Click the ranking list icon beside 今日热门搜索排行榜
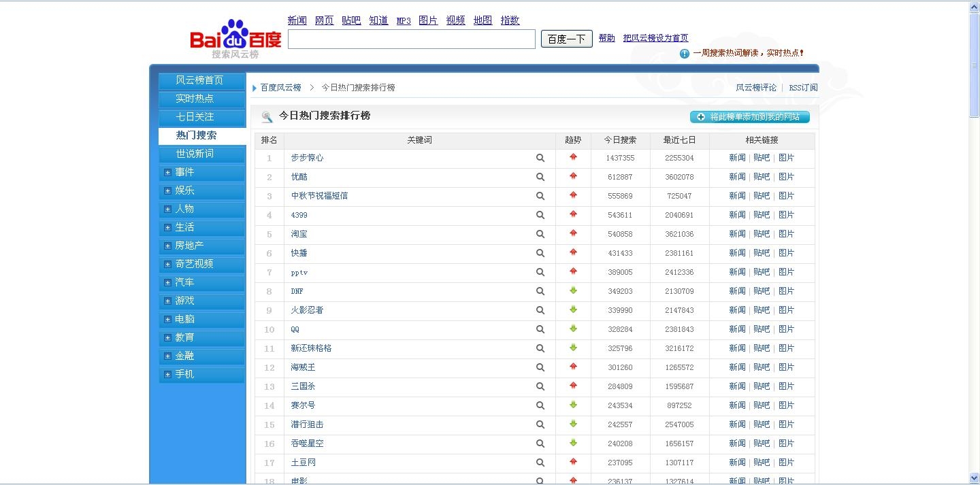Screen dimensions: 980x485 (x=267, y=117)
